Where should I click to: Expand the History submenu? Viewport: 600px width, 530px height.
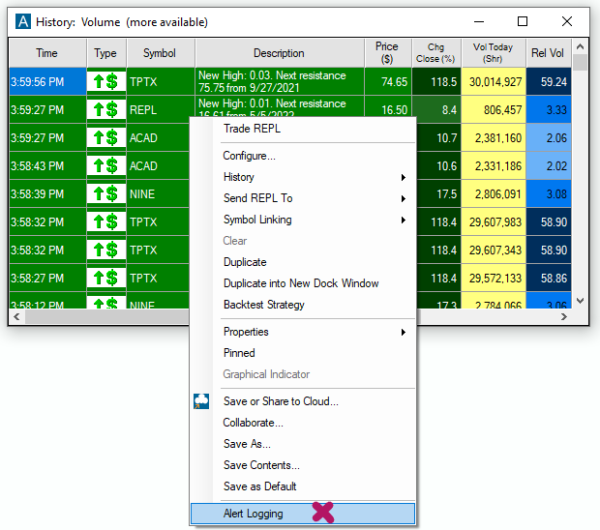point(402,177)
